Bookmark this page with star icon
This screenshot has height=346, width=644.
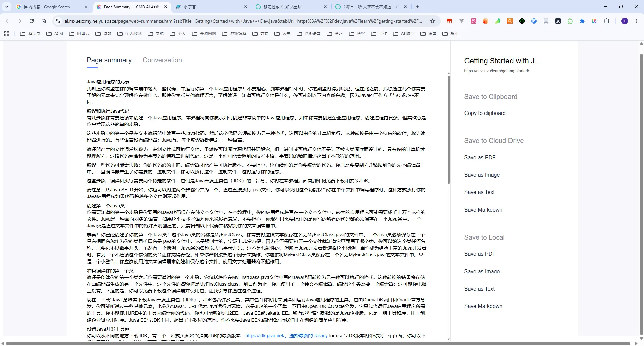(x=433, y=21)
